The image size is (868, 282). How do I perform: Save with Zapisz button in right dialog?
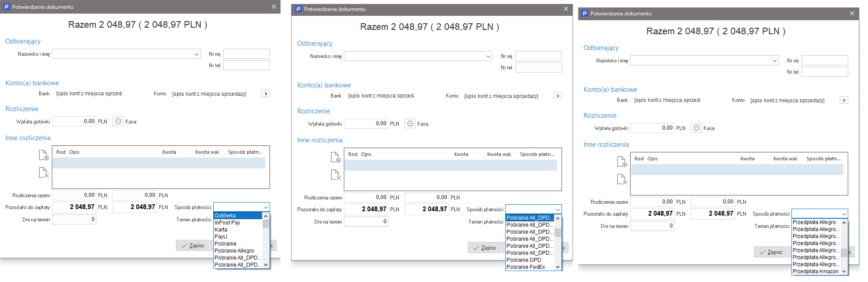(771, 252)
